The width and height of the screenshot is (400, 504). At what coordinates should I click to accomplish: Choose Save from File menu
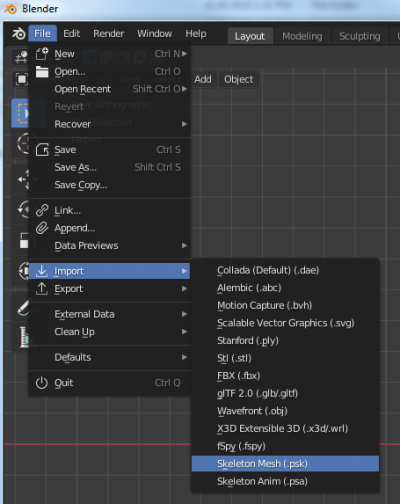(110, 150)
